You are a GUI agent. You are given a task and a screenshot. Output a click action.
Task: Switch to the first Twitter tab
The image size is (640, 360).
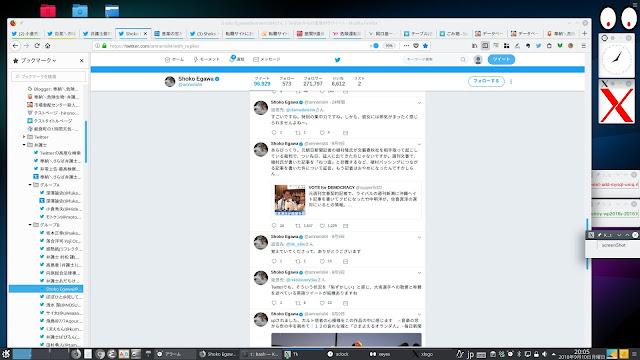[26, 33]
